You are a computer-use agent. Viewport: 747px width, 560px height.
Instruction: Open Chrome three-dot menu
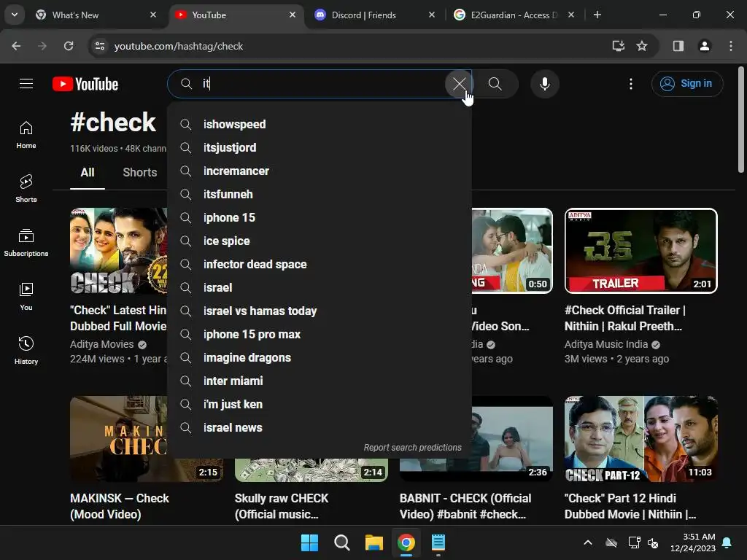tap(730, 46)
